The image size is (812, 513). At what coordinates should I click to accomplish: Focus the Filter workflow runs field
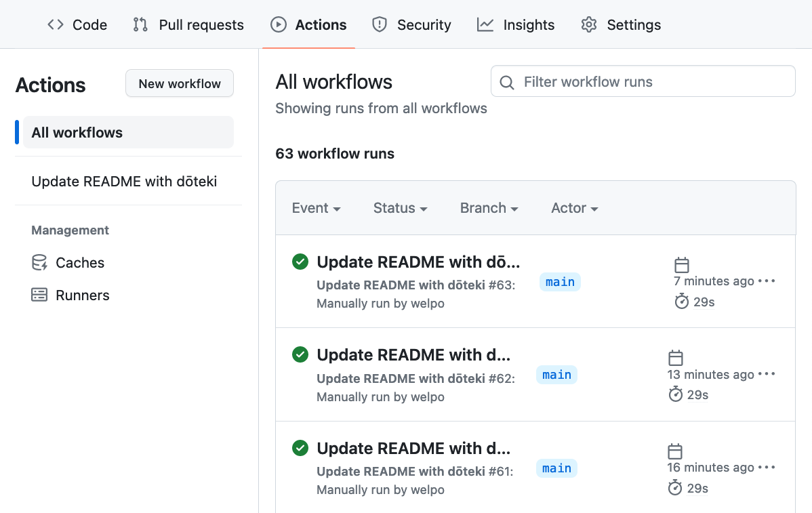(x=643, y=81)
